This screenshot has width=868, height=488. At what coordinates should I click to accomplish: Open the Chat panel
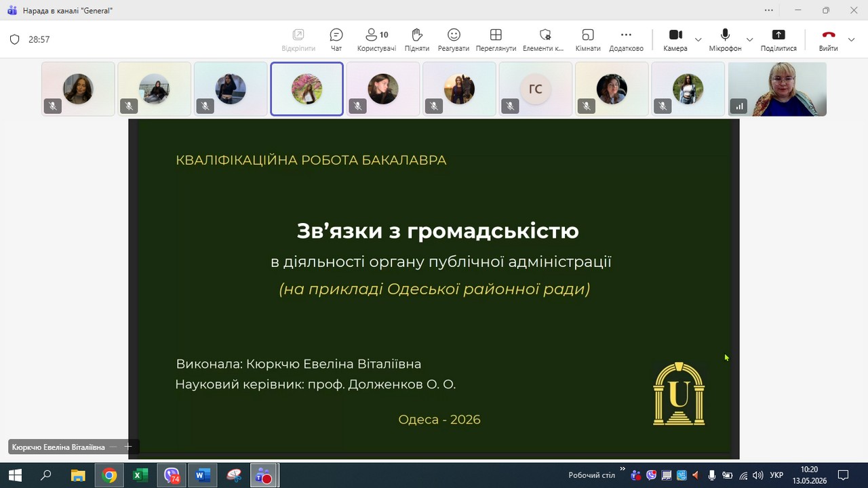point(336,40)
